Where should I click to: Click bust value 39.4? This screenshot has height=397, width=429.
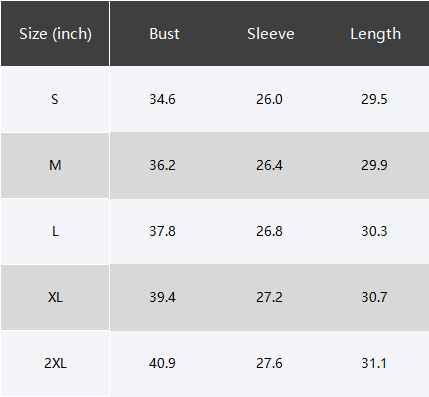tap(162, 297)
